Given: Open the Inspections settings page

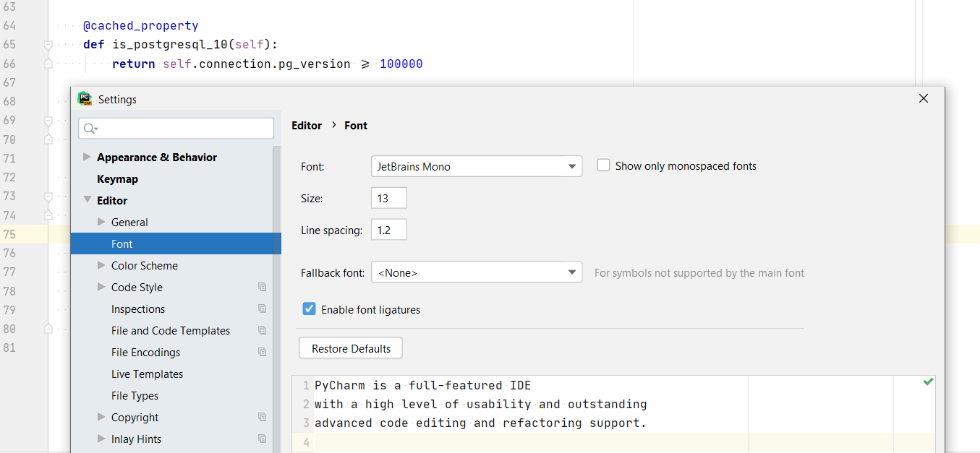Looking at the screenshot, I should pyautogui.click(x=138, y=309).
